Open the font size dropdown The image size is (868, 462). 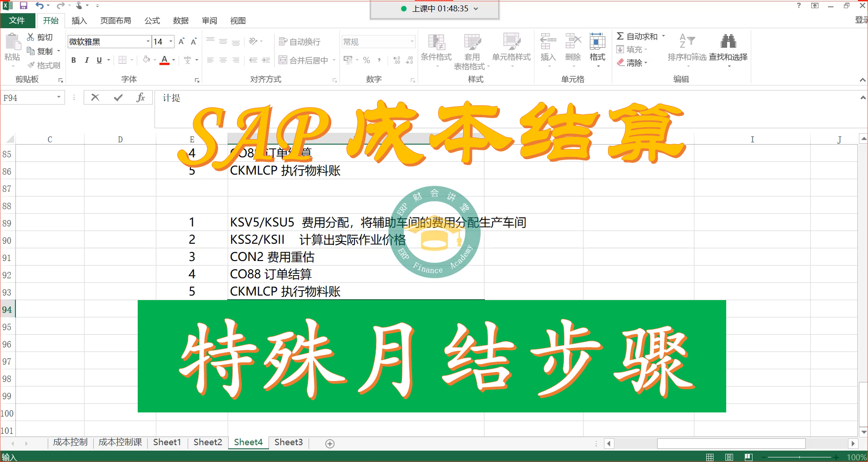point(170,41)
